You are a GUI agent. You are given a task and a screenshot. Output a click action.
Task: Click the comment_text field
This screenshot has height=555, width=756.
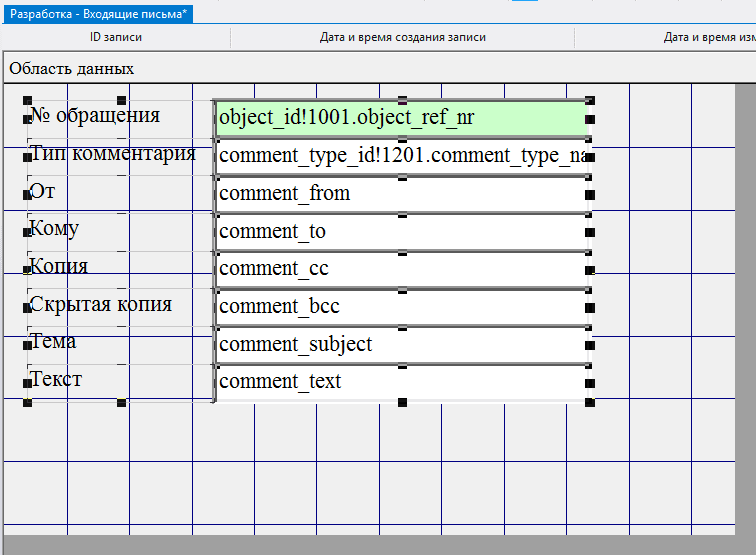(401, 382)
